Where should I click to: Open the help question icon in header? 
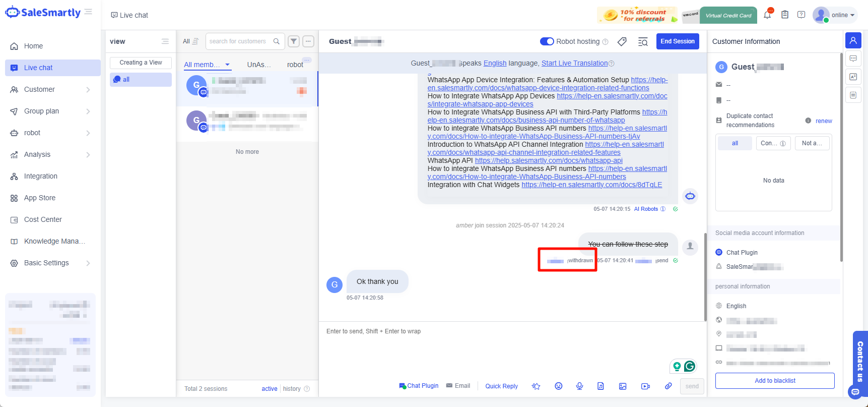point(802,15)
